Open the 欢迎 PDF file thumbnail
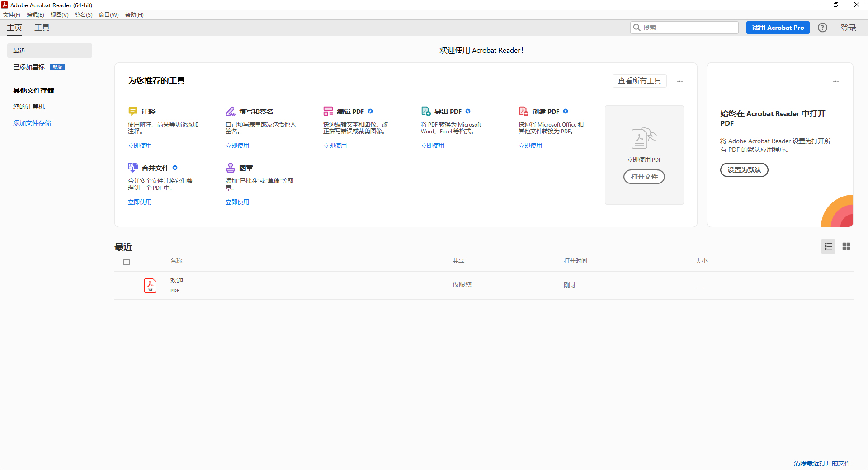This screenshot has width=868, height=470. click(150, 285)
